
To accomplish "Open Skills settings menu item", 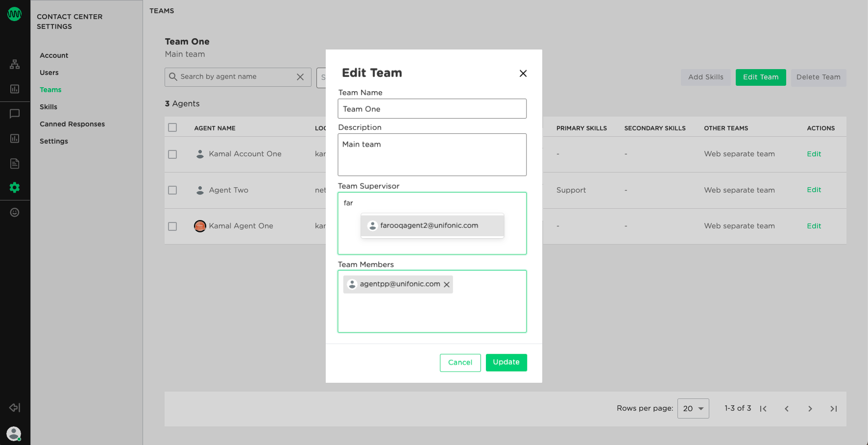I will (x=48, y=107).
